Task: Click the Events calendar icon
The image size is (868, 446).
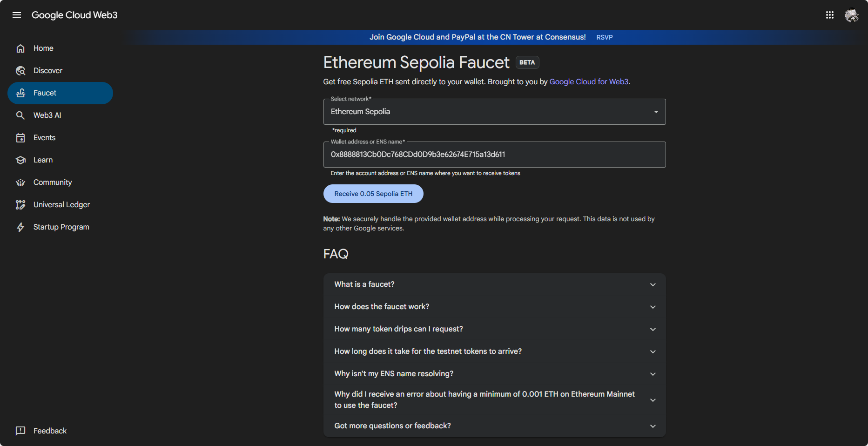Action: (20, 138)
